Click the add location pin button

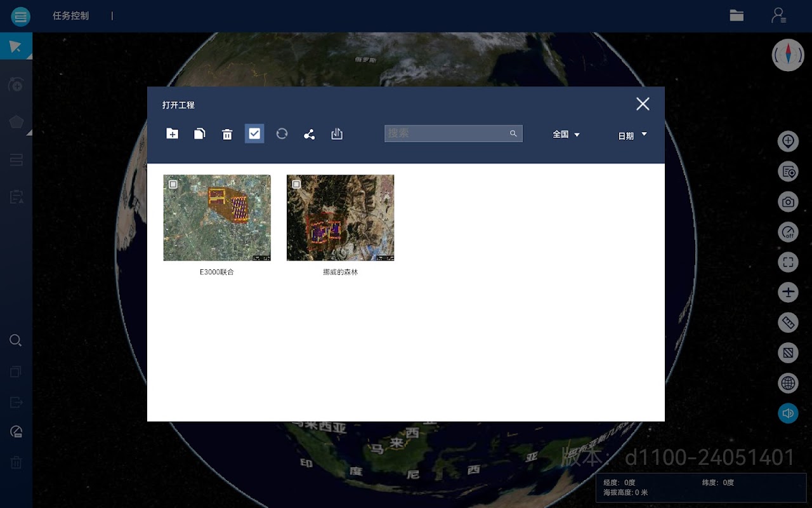coord(788,141)
